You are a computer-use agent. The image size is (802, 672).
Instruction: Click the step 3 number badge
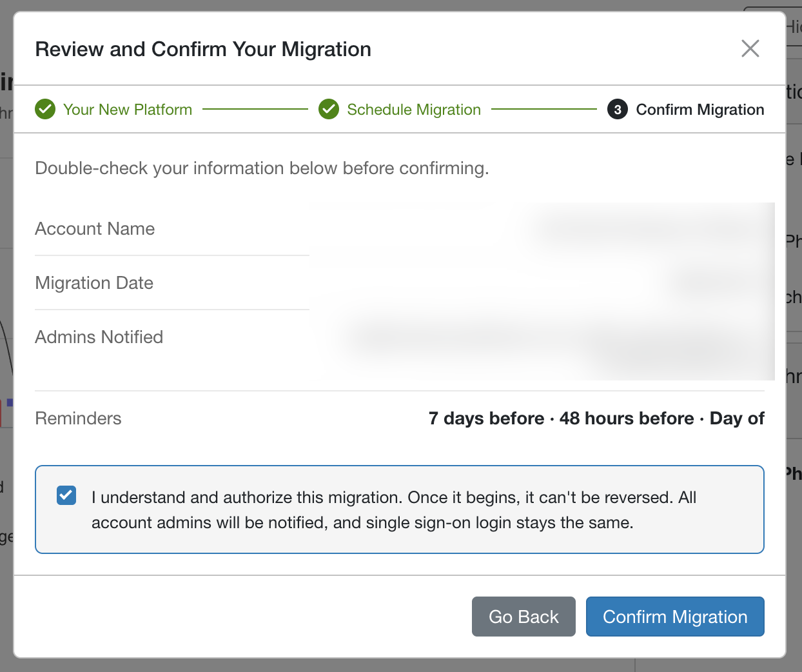point(618,110)
